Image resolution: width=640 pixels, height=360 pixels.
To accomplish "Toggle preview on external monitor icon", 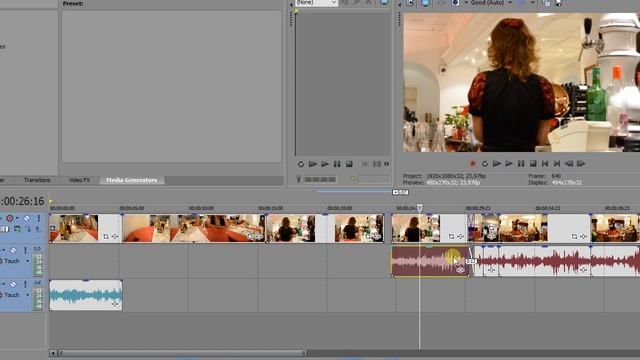I will tap(425, 3).
